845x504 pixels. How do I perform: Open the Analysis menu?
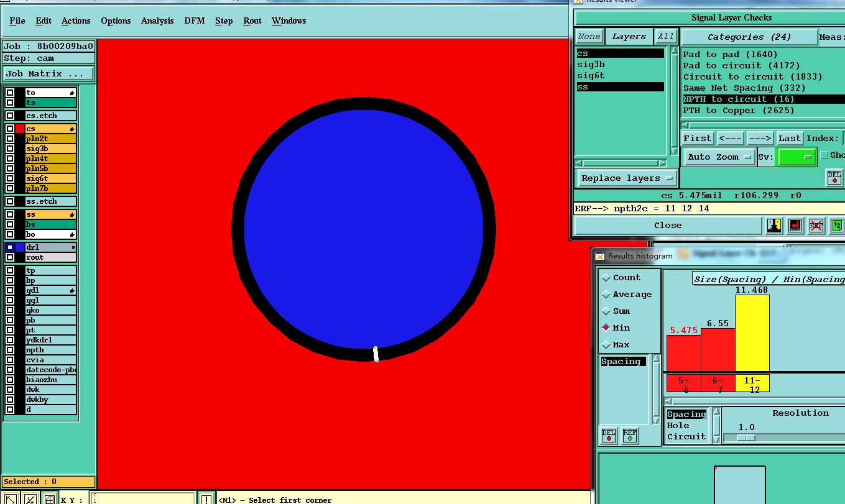pos(157,21)
